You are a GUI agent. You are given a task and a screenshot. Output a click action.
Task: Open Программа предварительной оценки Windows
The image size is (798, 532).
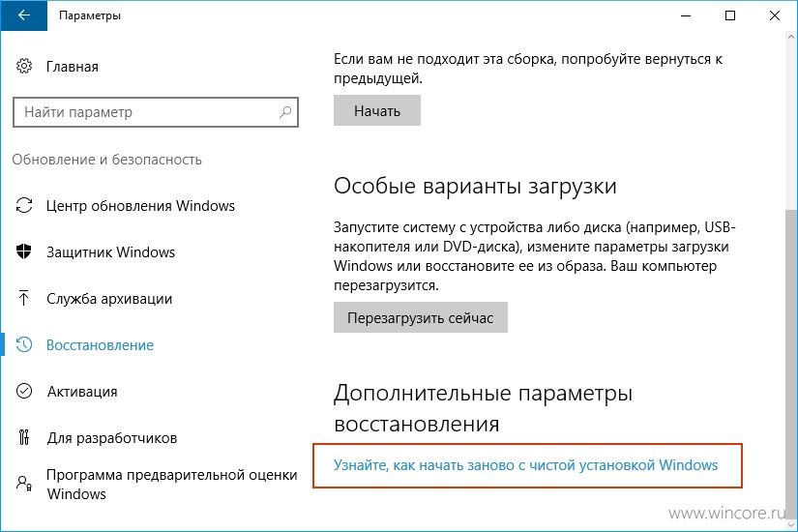(171, 485)
